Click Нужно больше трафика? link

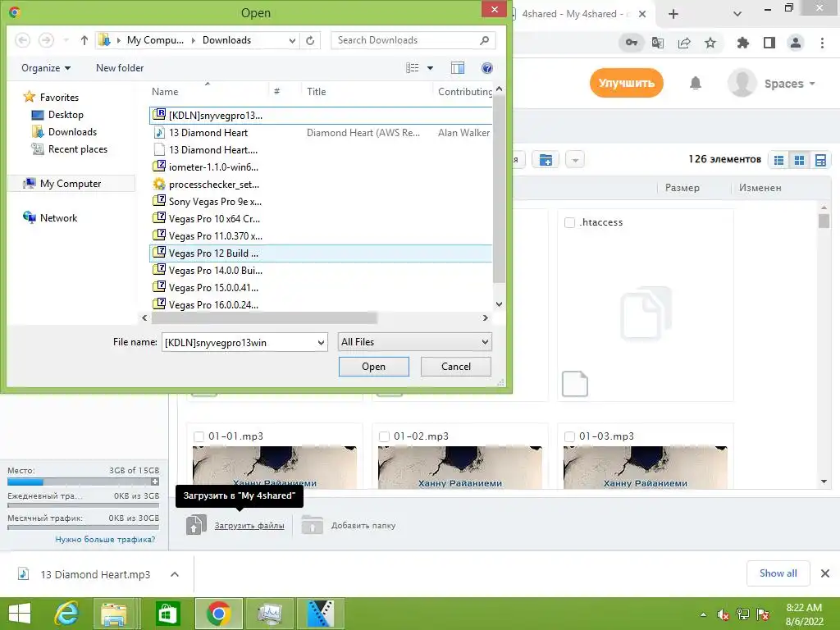coord(105,540)
